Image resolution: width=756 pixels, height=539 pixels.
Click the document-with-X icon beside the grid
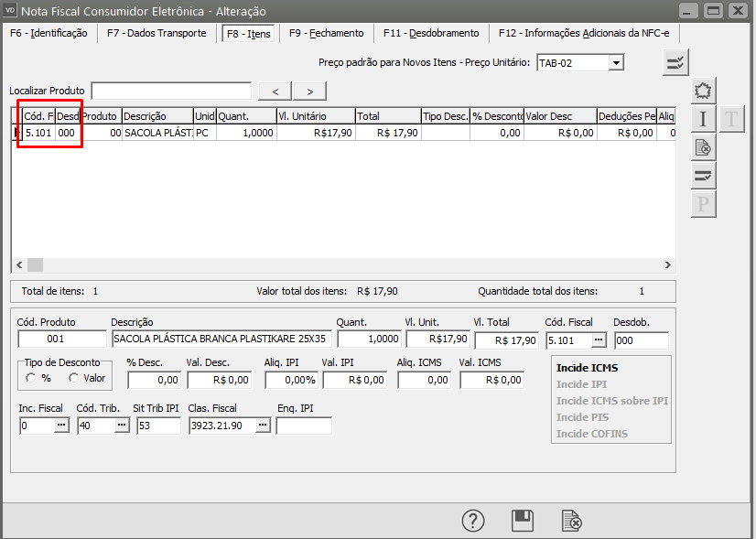pyautogui.click(x=703, y=146)
